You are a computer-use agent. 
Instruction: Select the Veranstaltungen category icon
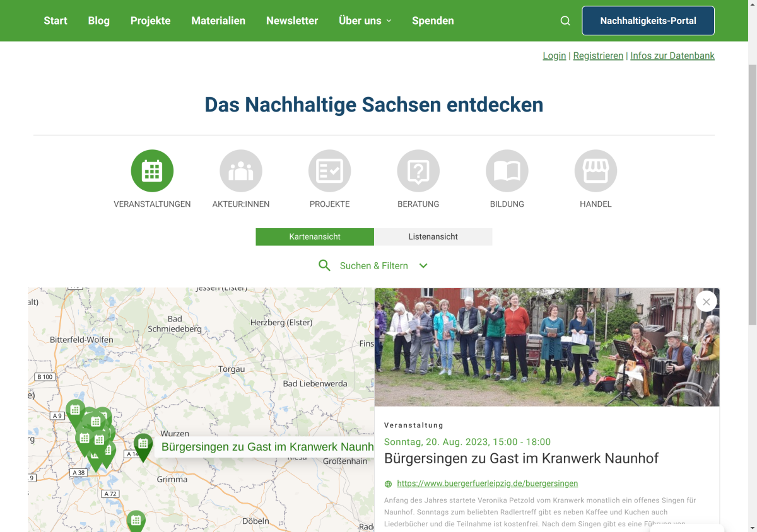152,170
